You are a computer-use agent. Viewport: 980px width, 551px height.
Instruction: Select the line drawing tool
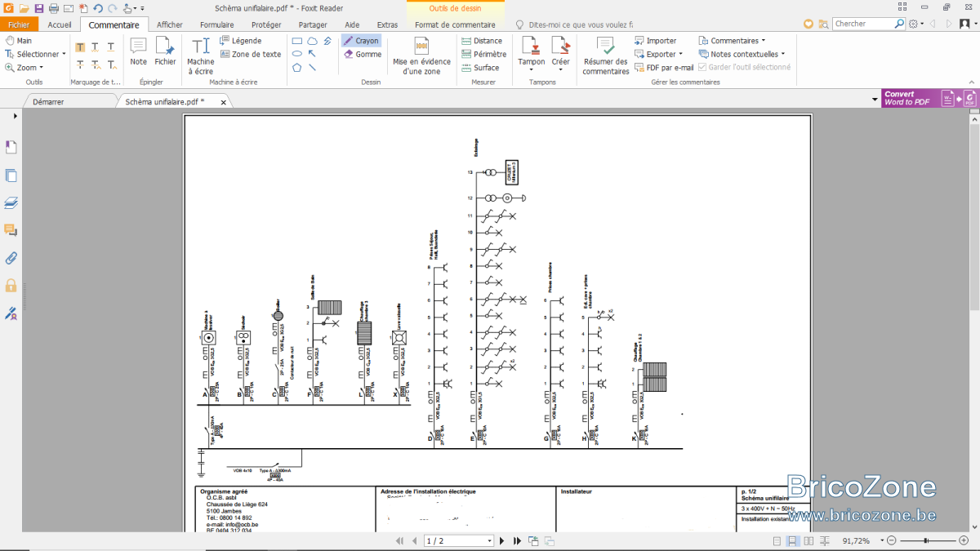click(x=312, y=68)
